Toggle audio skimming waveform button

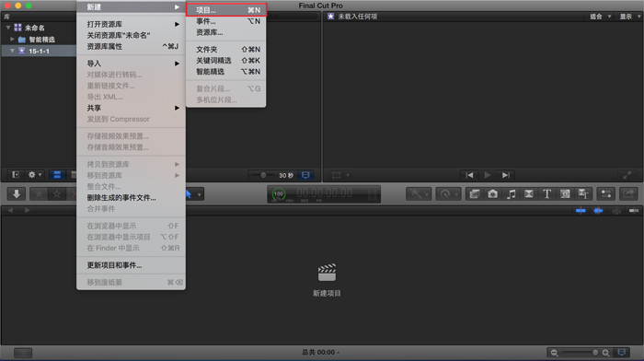click(598, 211)
